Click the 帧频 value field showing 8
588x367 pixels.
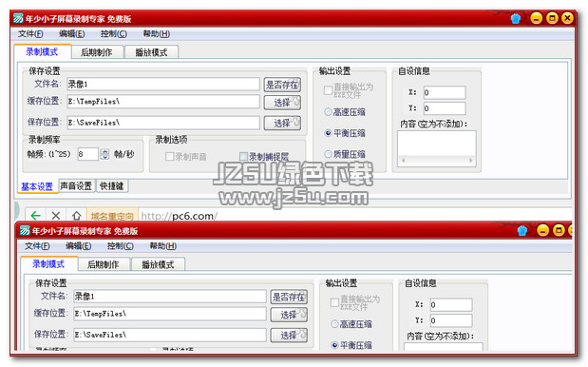pyautogui.click(x=88, y=154)
